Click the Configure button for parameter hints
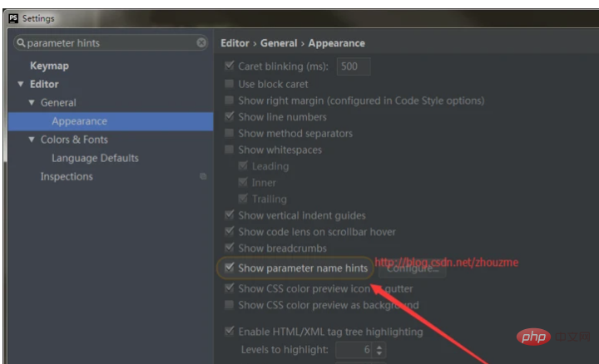The width and height of the screenshot is (599, 364). (412, 268)
